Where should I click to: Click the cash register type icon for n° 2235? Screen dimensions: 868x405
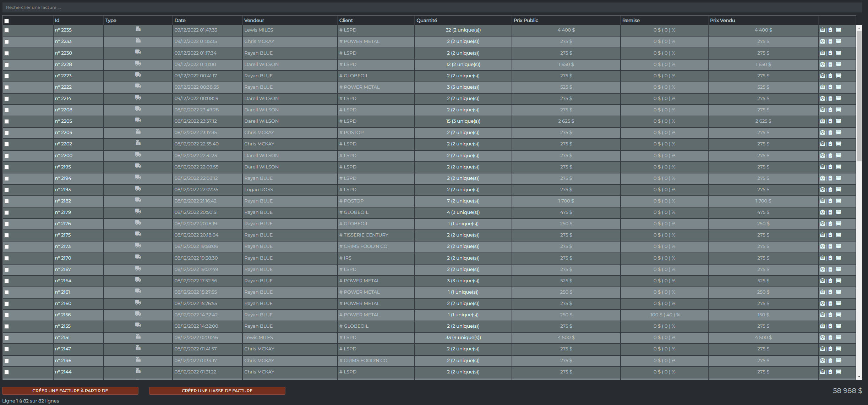(x=138, y=29)
